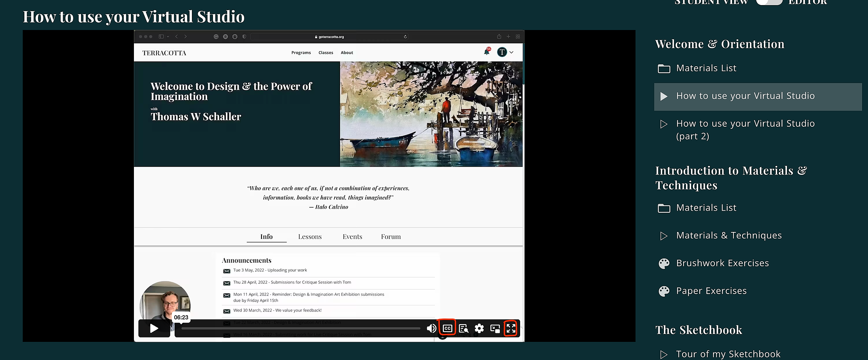Open the About menu item
This screenshot has height=360, width=868.
pyautogui.click(x=347, y=52)
